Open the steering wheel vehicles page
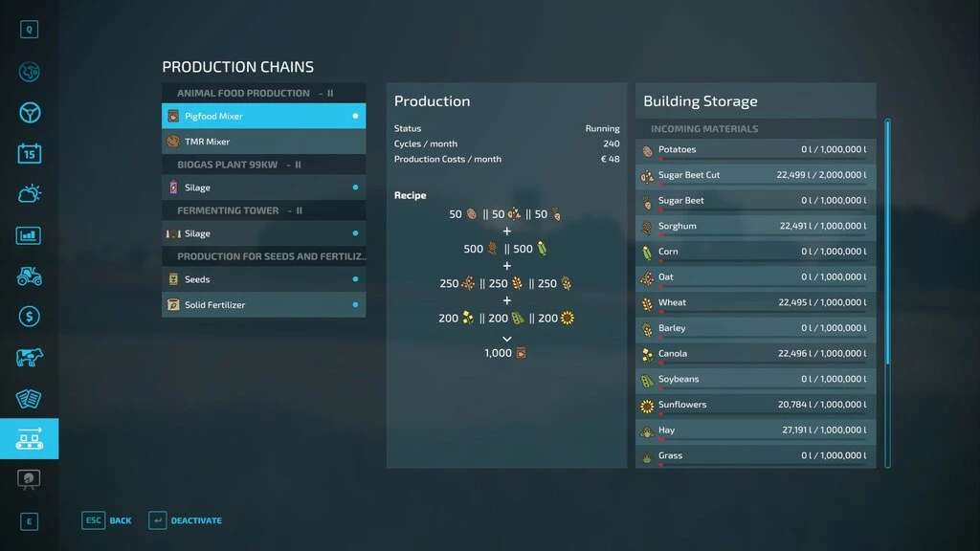 (x=29, y=113)
